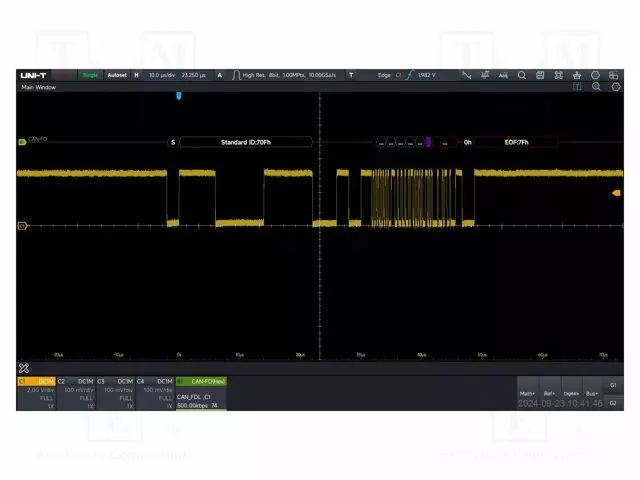This screenshot has width=640, height=480.
Task: Click the C1 2.00 V/div scale value
Action: click(40, 390)
